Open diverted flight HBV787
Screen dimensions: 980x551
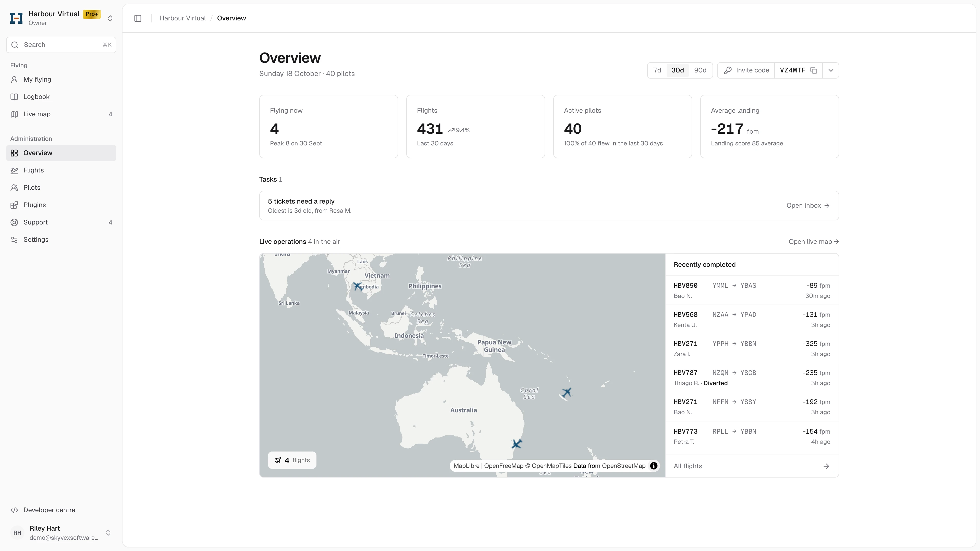point(752,378)
